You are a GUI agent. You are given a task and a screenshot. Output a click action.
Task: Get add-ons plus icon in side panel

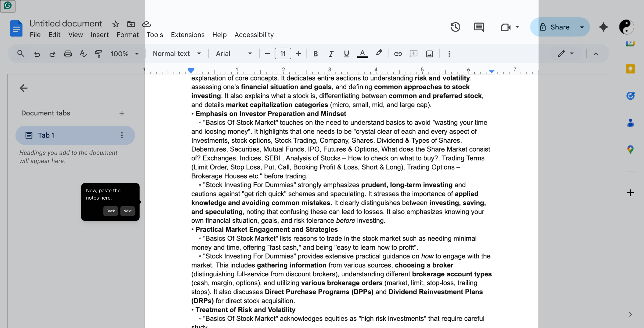pos(630,193)
